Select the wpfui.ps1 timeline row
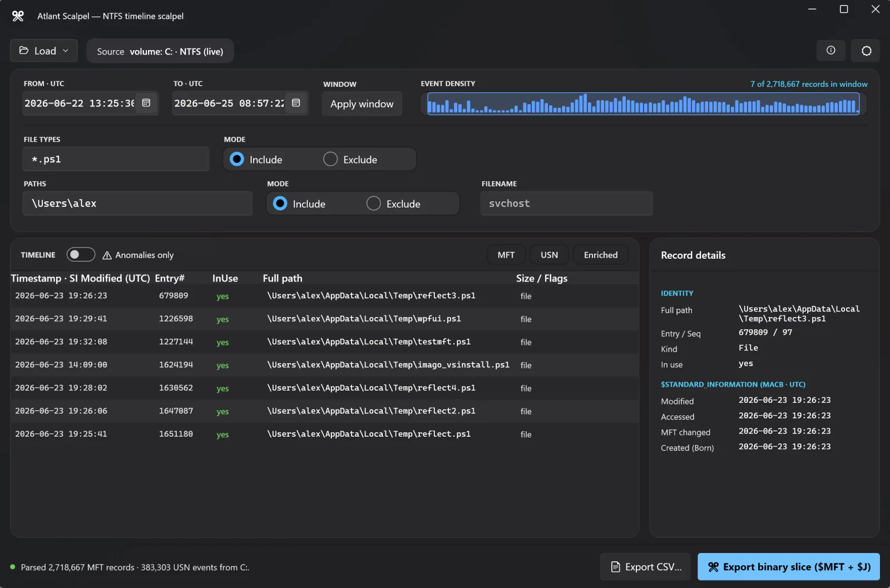The image size is (890, 588). (324, 319)
